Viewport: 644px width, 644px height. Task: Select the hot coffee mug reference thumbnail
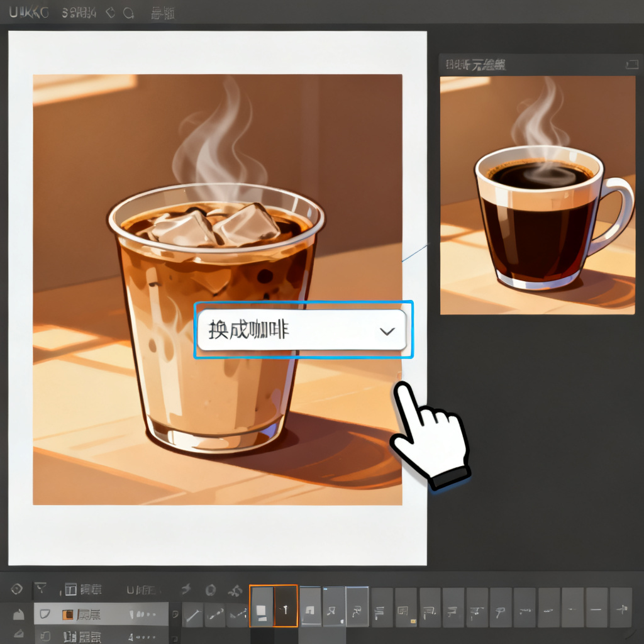pos(537,195)
